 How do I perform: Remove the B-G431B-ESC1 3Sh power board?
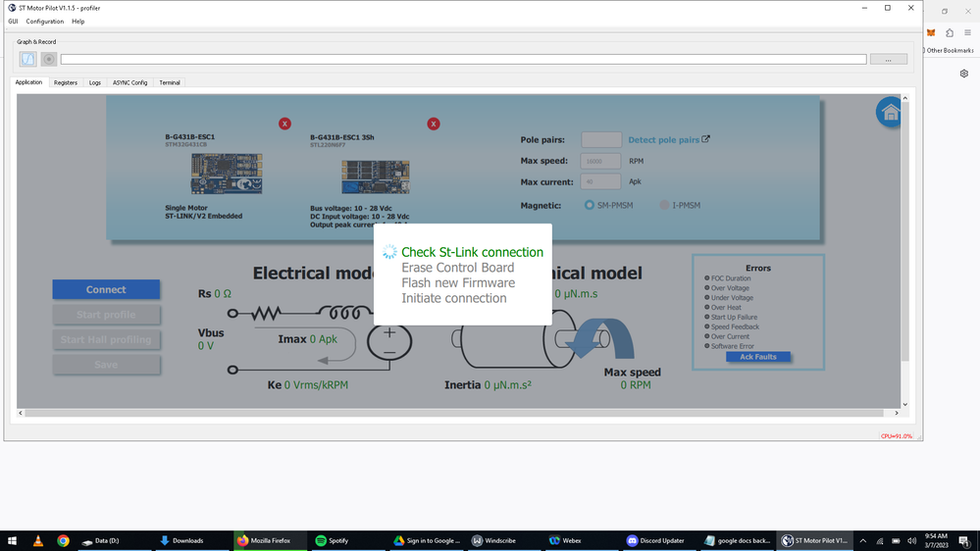434,124
